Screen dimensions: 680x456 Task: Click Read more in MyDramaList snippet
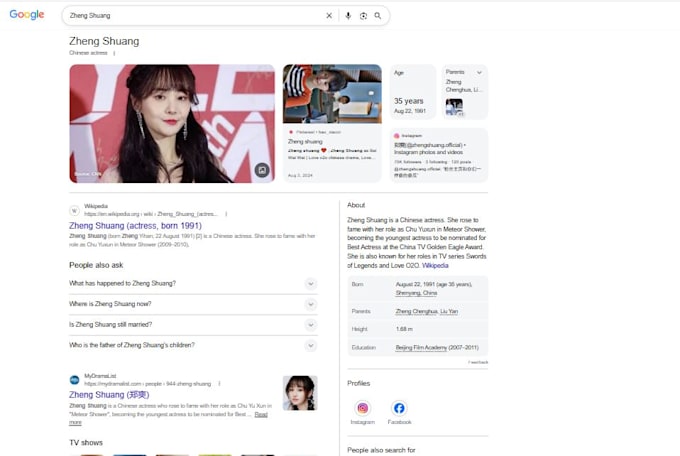coord(261,415)
